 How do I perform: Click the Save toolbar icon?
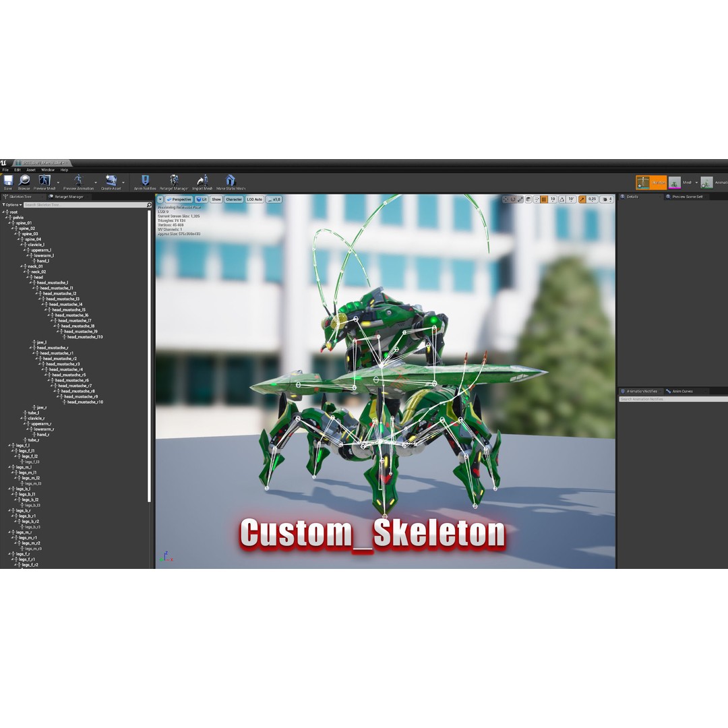point(8,180)
